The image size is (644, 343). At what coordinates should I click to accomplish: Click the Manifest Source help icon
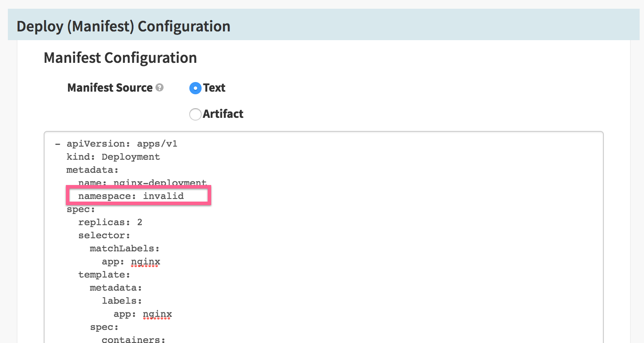pyautogui.click(x=160, y=88)
